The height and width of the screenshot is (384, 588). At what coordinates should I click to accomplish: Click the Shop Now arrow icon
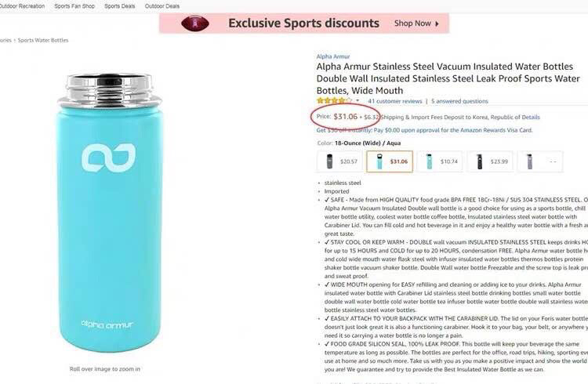pos(437,24)
